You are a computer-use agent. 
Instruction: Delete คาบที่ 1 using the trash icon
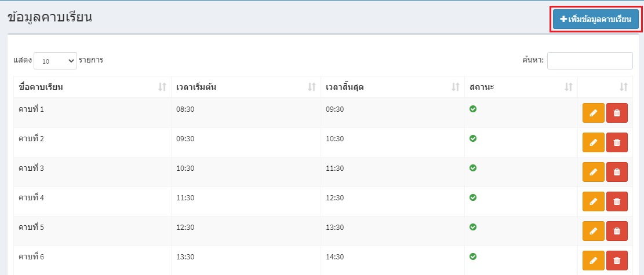(617, 113)
